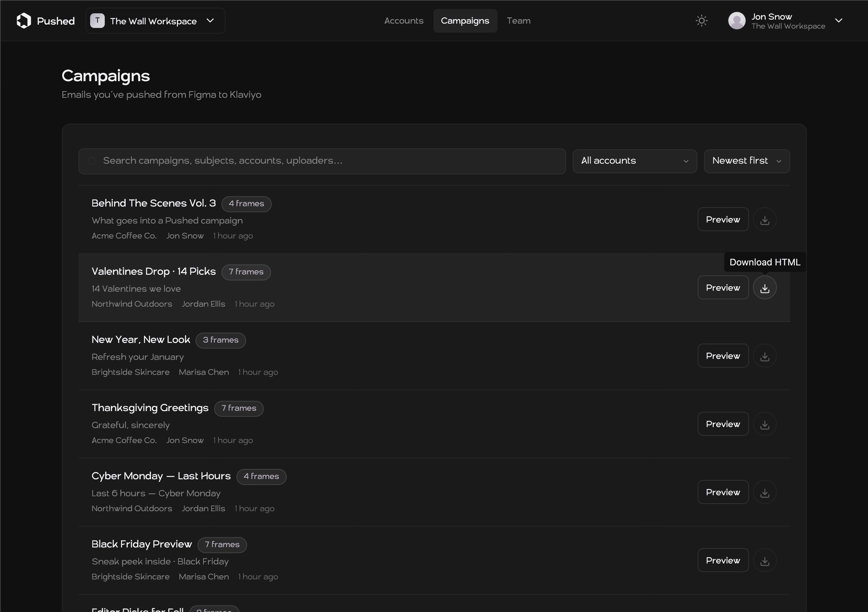
Task: Click Thanksgiving Greetings title
Action: pos(150,408)
